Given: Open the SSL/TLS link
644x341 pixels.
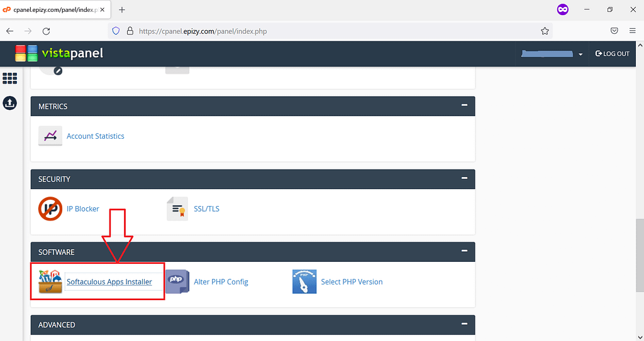Looking at the screenshot, I should pyautogui.click(x=206, y=209).
